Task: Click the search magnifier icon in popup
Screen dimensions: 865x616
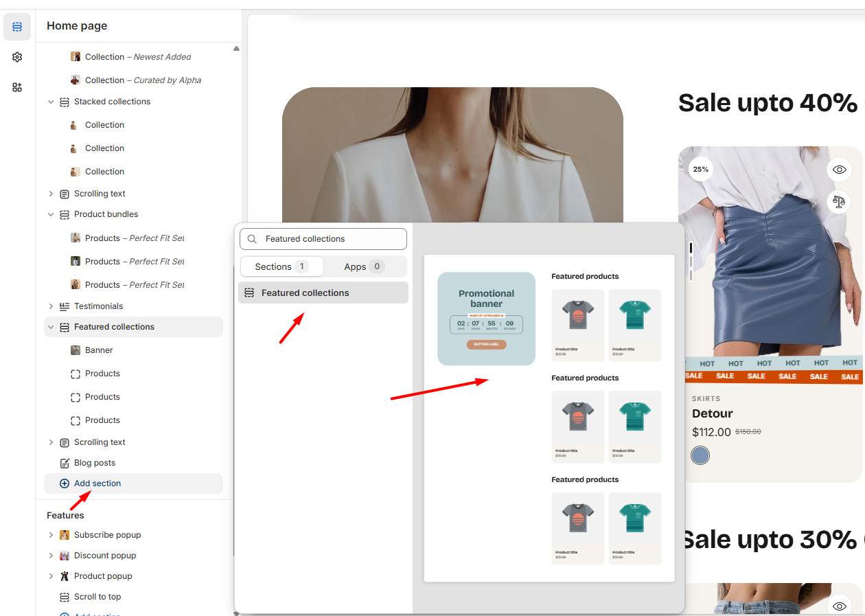Action: point(252,239)
